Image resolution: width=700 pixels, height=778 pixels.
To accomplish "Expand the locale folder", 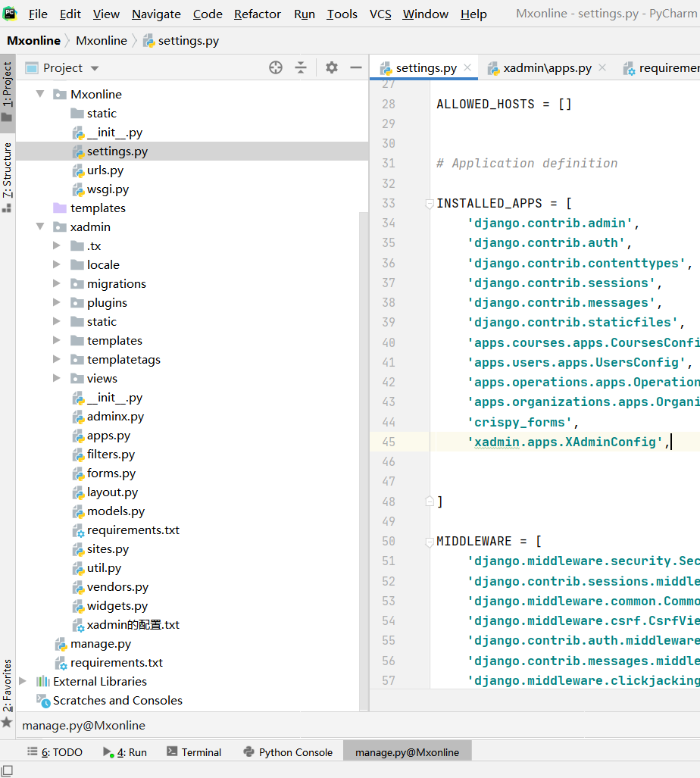I will tap(57, 264).
